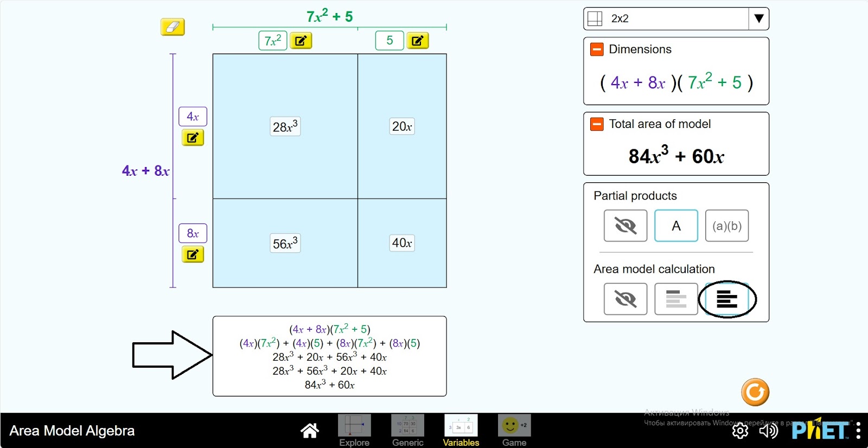
Task: Toggle sound with the speaker icon
Action: [768, 431]
